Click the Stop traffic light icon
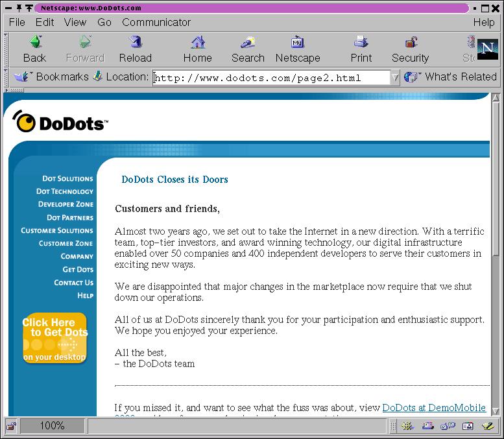Screen dimensions: 504x439 (470, 42)
